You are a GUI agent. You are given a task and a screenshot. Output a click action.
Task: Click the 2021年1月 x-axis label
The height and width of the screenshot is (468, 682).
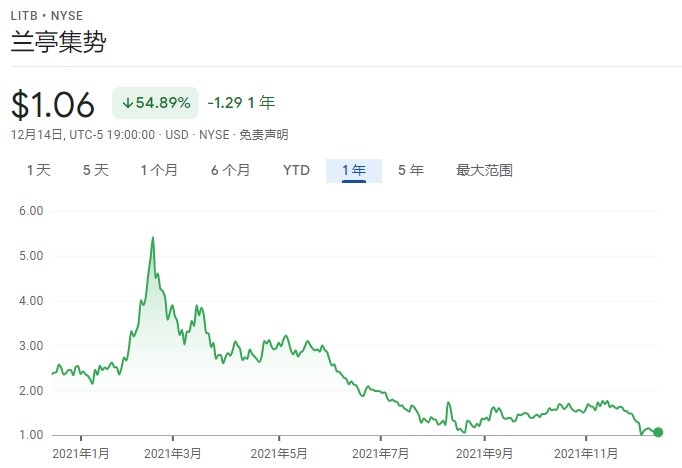coord(80,454)
